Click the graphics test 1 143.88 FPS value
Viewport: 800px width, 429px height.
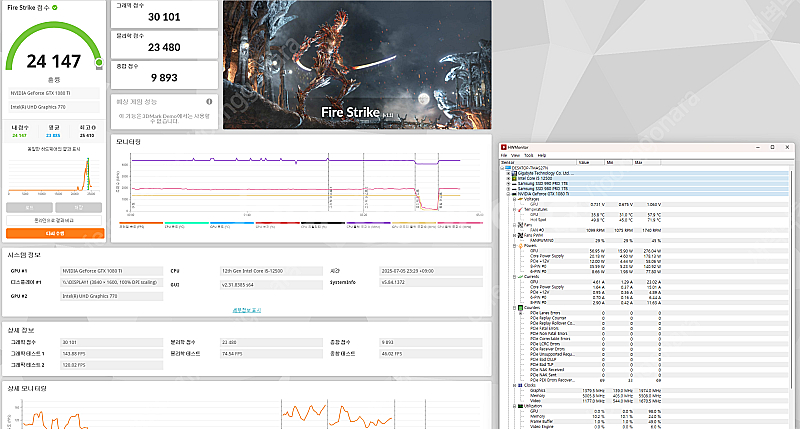pyautogui.click(x=112, y=354)
